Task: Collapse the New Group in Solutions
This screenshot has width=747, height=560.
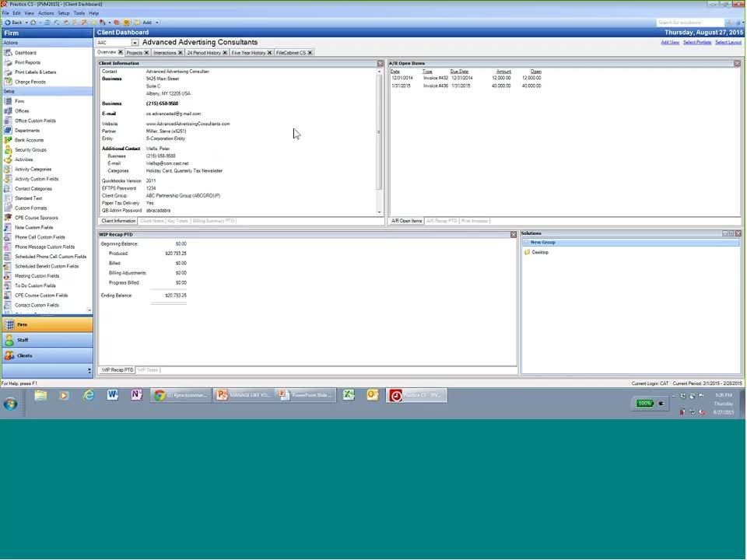Action: 526,243
